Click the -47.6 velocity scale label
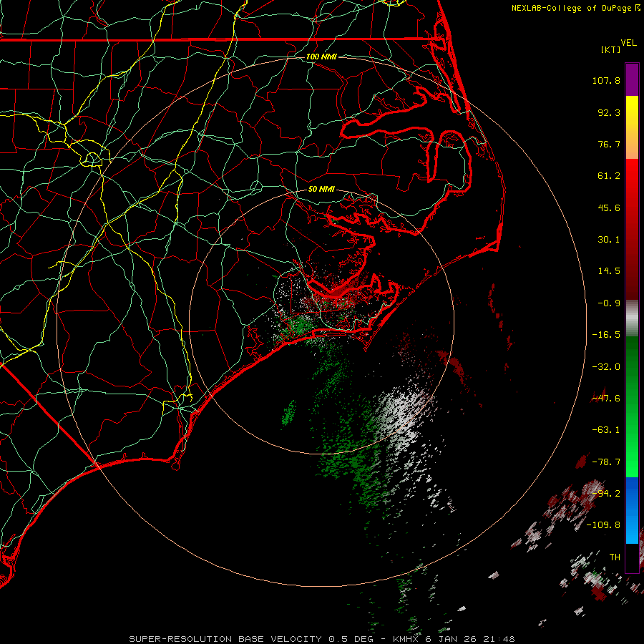644x644 pixels. (606, 399)
